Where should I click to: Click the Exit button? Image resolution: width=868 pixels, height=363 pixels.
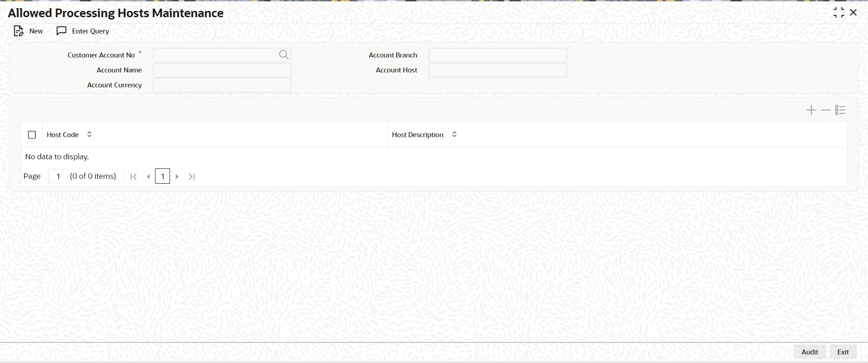click(x=843, y=352)
